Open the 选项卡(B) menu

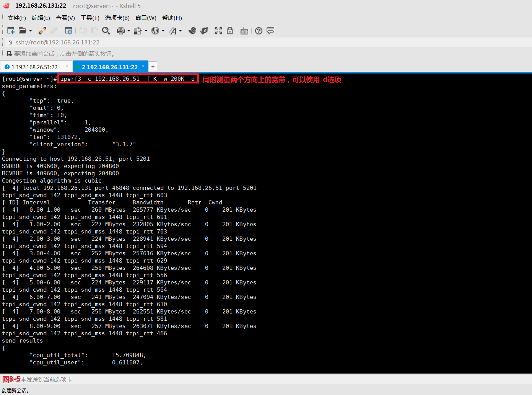[117, 18]
